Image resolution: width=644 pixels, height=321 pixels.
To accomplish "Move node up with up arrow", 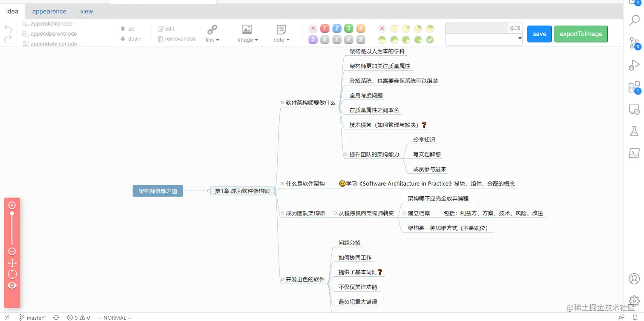I will click(127, 29).
